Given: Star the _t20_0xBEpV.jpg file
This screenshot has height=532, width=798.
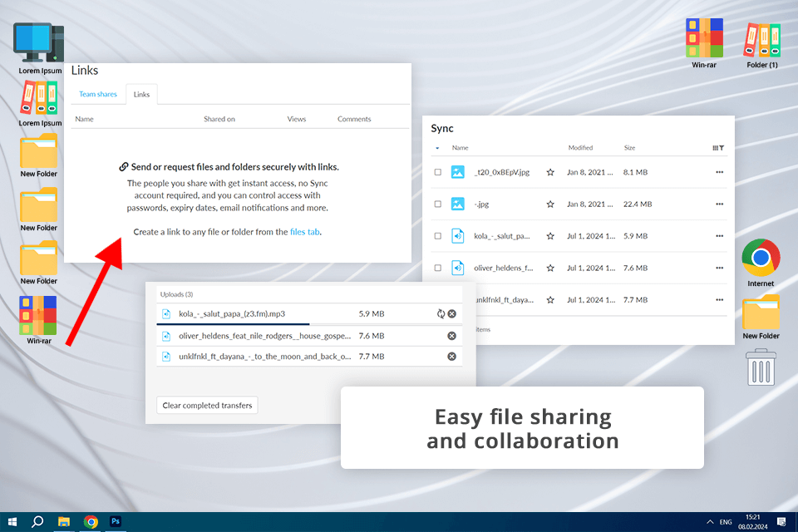Looking at the screenshot, I should click(x=550, y=173).
